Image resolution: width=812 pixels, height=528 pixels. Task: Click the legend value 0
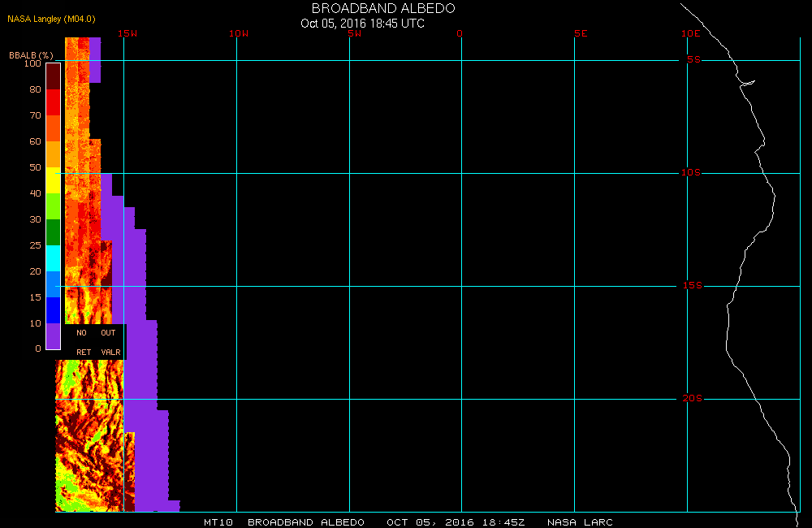click(38, 348)
